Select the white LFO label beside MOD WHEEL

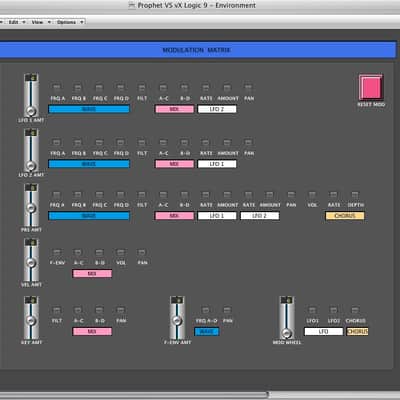coord(323,332)
